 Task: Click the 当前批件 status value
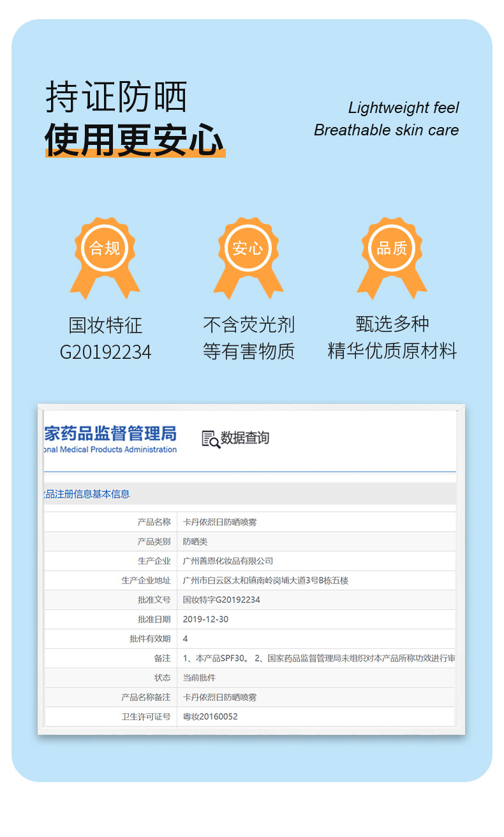(199, 677)
